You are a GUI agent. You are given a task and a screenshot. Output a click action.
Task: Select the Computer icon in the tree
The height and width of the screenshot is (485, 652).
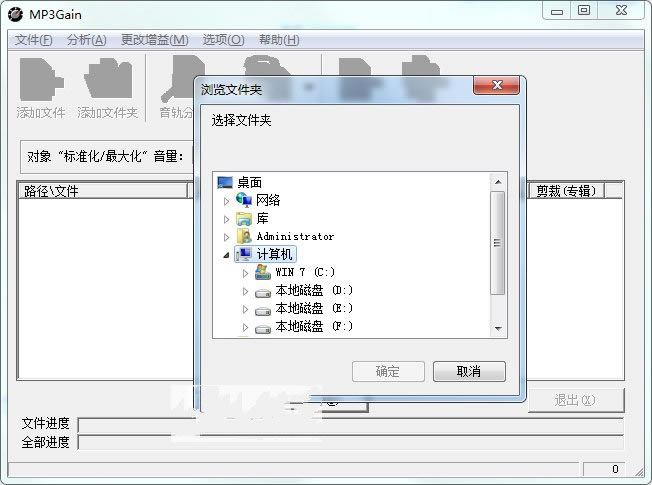tap(244, 254)
